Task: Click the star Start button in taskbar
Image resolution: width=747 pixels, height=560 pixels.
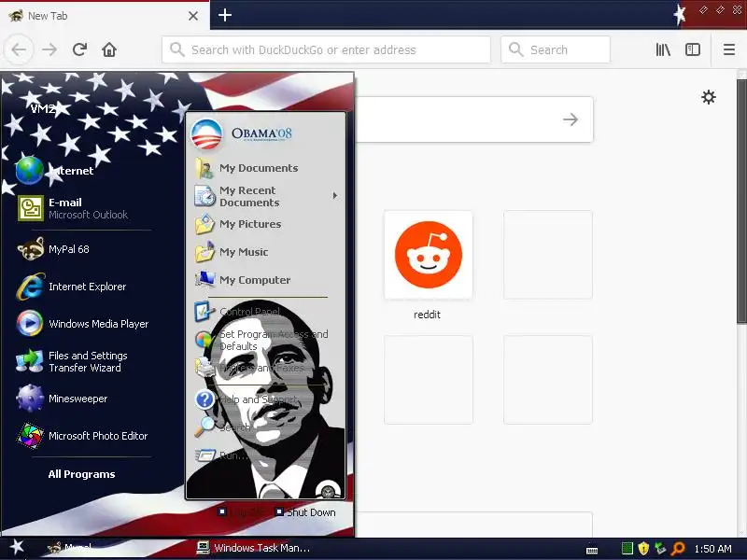Action: pos(17,547)
